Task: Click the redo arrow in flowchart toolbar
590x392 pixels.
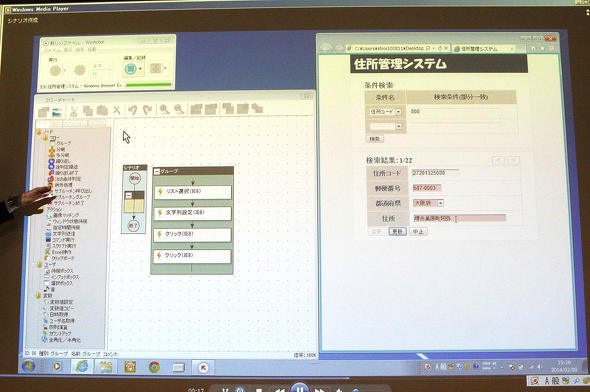Action: [x=147, y=110]
